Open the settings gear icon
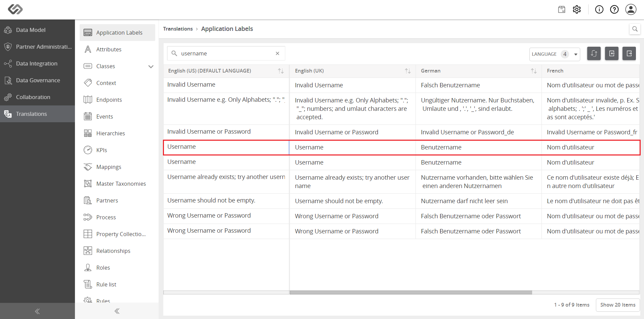The height and width of the screenshot is (319, 644). (577, 9)
